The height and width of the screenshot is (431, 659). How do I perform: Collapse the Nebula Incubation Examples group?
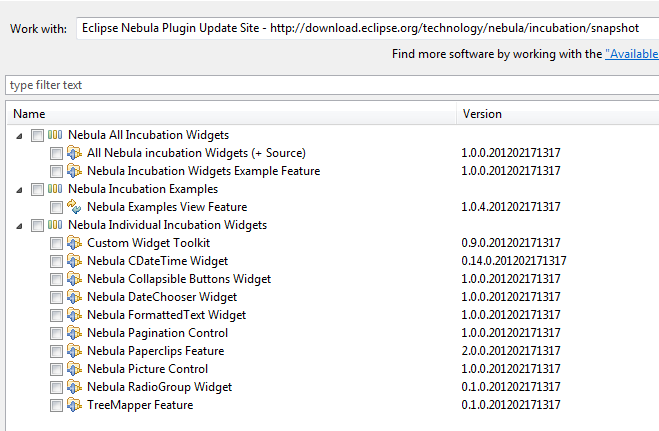[x=20, y=189]
